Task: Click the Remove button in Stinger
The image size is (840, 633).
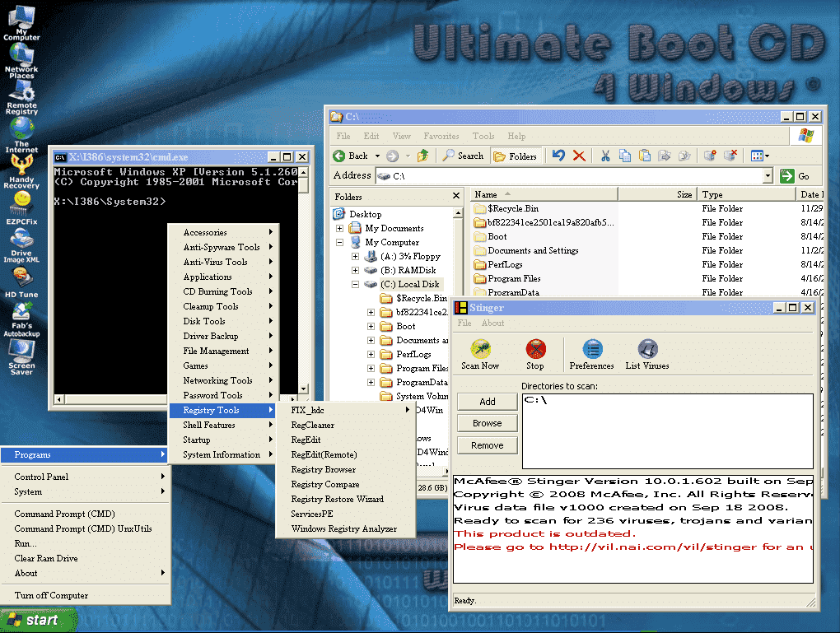Action: point(488,445)
